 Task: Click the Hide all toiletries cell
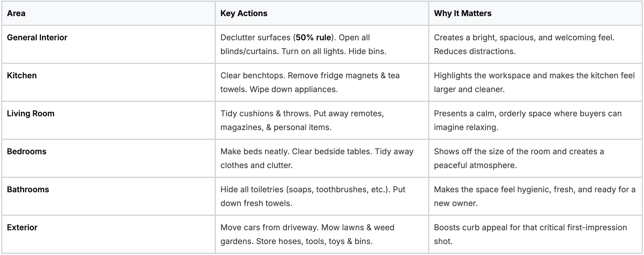322,196
